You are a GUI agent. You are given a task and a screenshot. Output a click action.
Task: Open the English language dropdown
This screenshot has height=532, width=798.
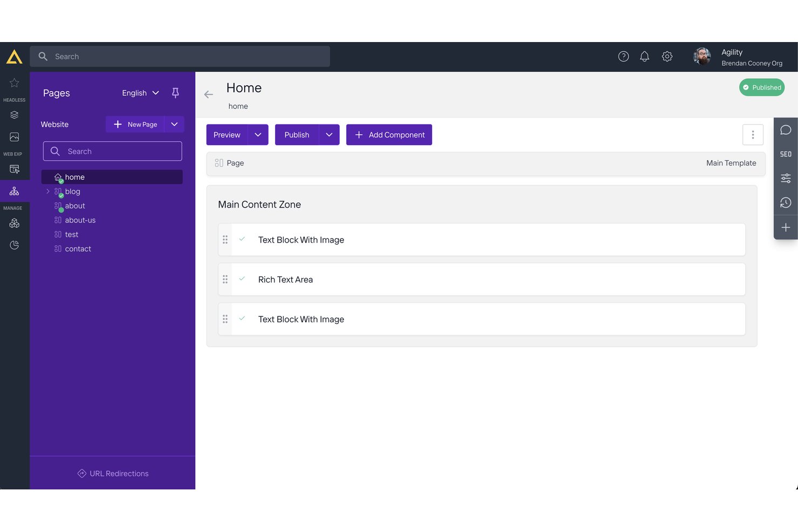[141, 93]
